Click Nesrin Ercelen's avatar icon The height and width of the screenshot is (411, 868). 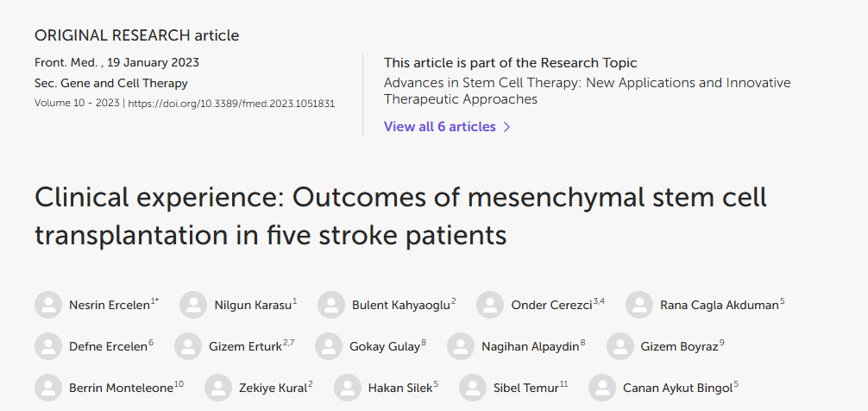[x=48, y=305]
